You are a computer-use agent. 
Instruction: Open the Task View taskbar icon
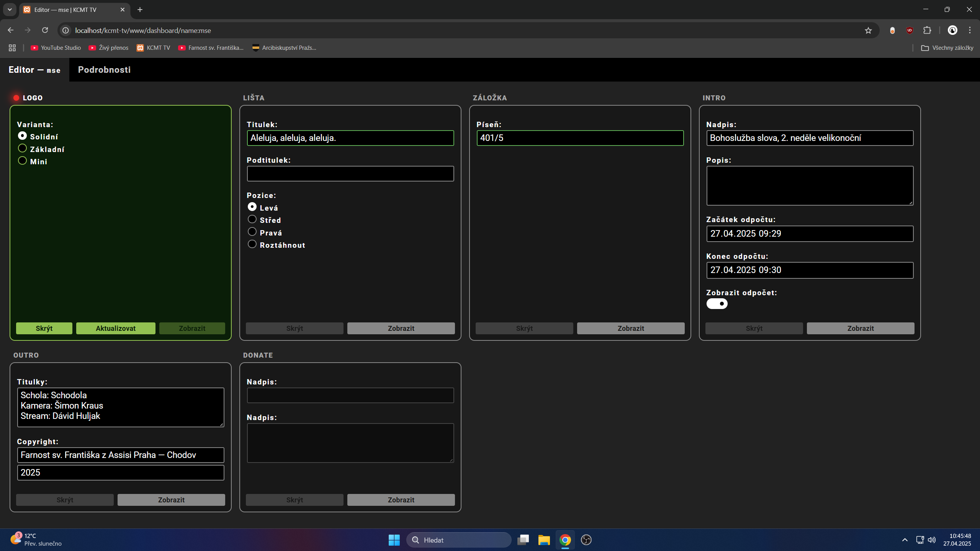coord(523,540)
